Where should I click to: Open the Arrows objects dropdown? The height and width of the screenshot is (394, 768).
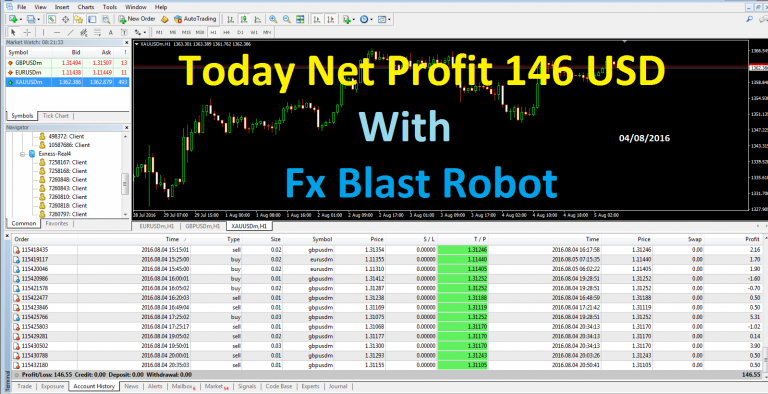click(x=140, y=32)
